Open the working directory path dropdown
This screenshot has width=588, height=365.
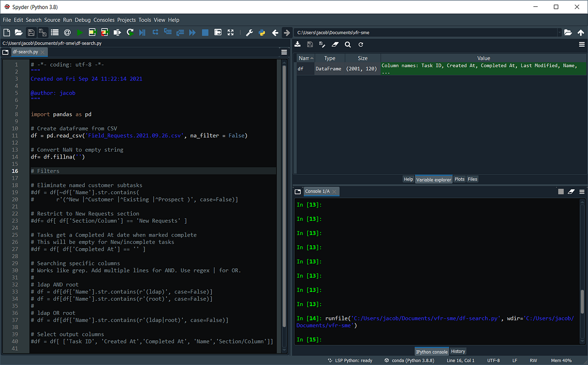pos(559,32)
